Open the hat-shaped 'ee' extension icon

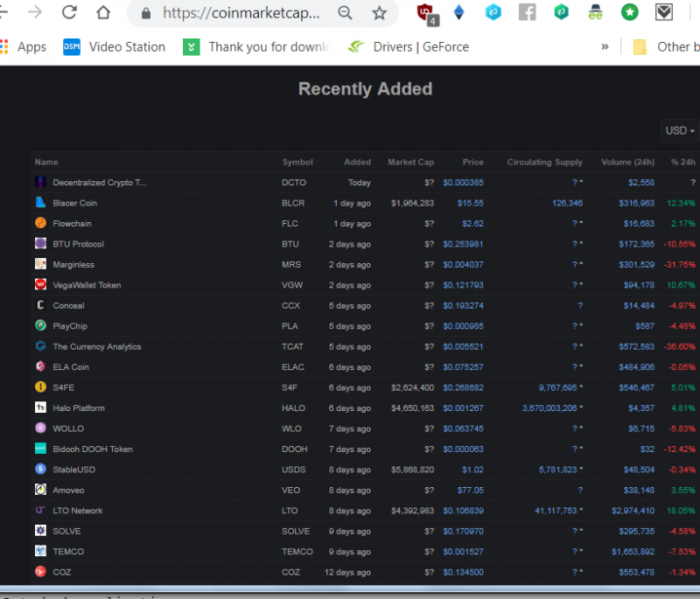(x=595, y=12)
